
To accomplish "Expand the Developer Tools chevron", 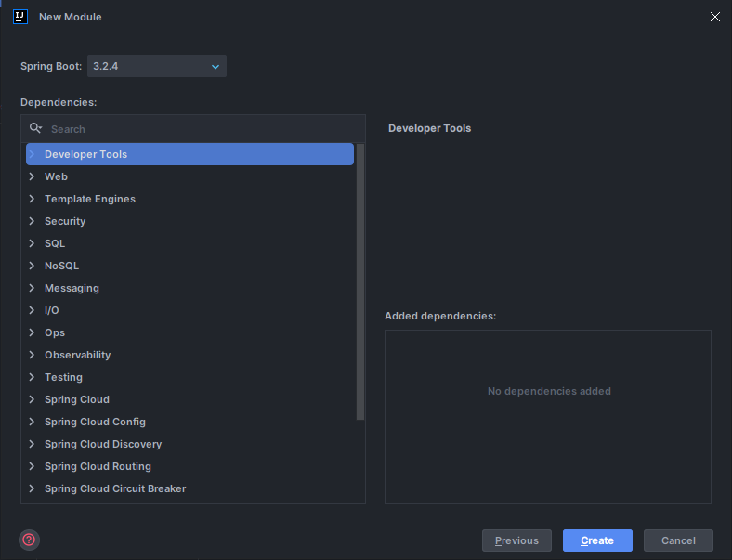I will pos(32,154).
